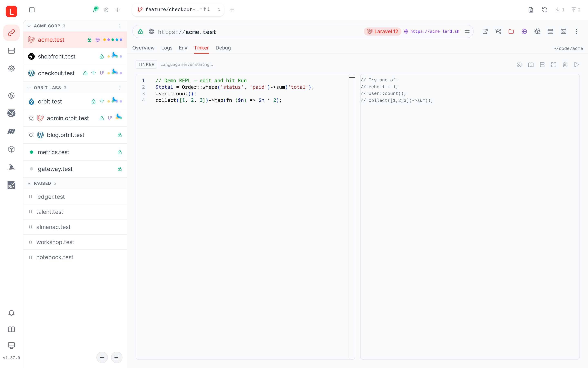Open the Selenium icon in left rail

pyautogui.click(x=11, y=185)
